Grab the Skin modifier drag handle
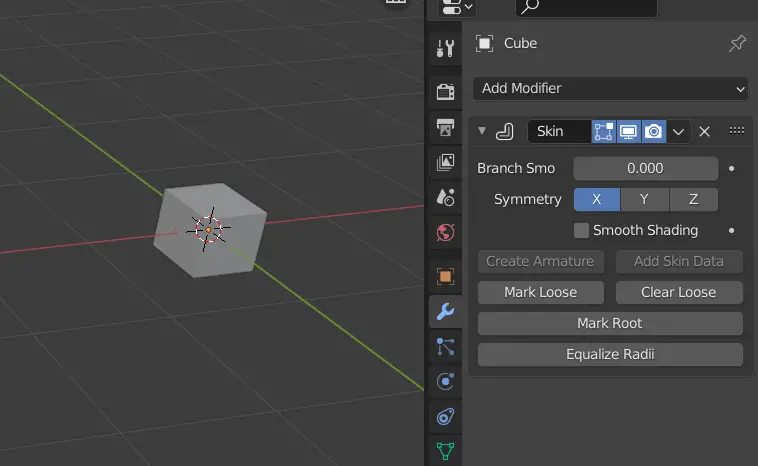Viewport: 758px width, 466px height. point(737,131)
